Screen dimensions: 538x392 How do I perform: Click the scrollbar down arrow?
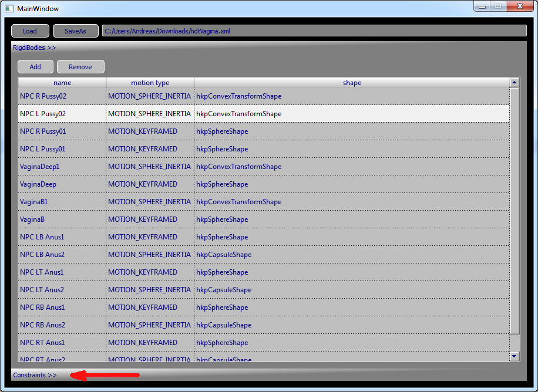(514, 356)
